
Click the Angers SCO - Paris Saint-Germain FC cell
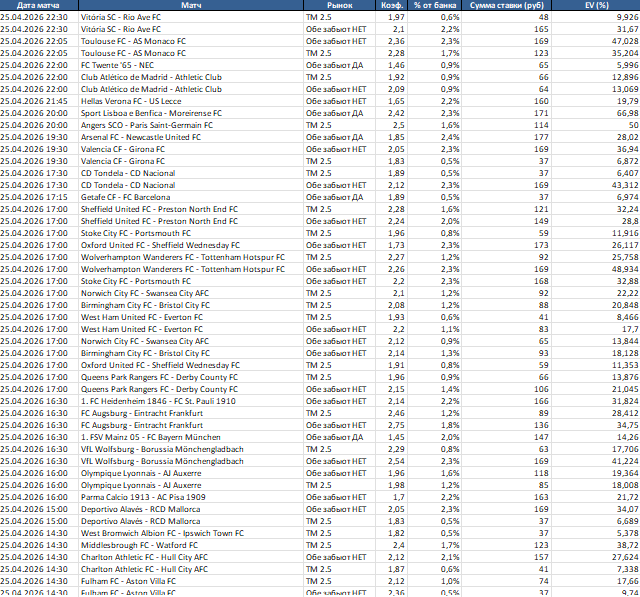coord(146,125)
